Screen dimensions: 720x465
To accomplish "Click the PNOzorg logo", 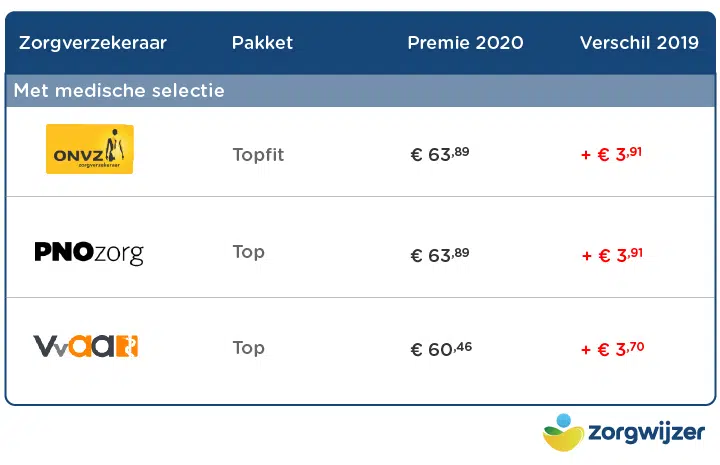I will 89,254.
